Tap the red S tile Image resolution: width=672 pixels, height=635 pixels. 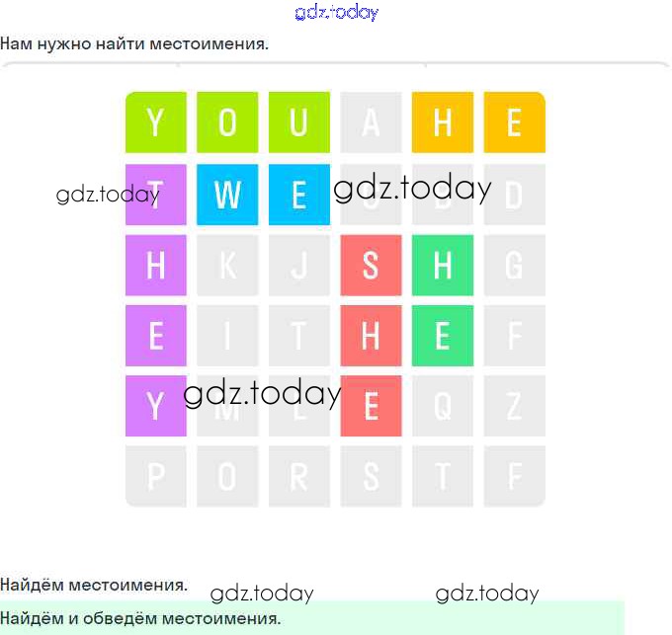pyautogui.click(x=371, y=265)
